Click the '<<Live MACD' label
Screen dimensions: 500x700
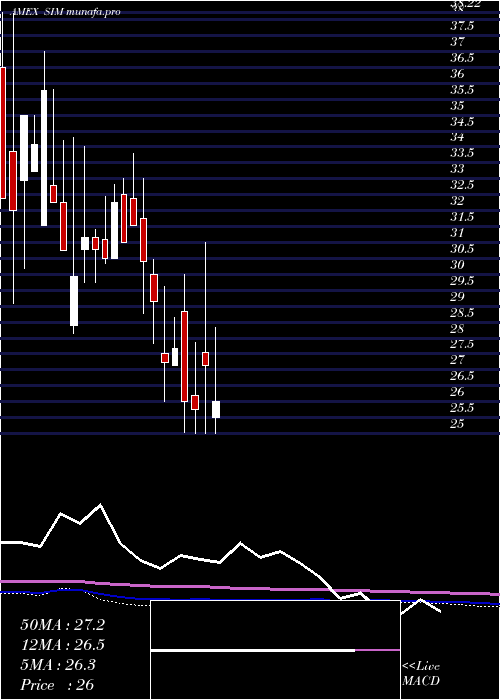point(421,673)
